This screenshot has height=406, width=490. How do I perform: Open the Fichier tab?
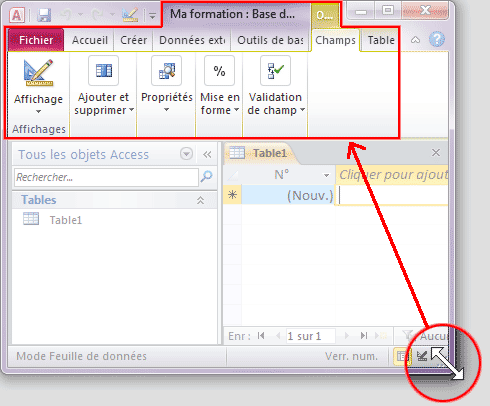36,40
